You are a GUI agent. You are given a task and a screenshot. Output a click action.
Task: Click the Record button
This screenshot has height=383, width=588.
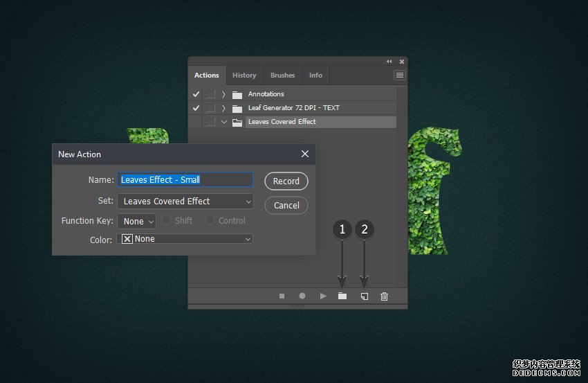[286, 181]
